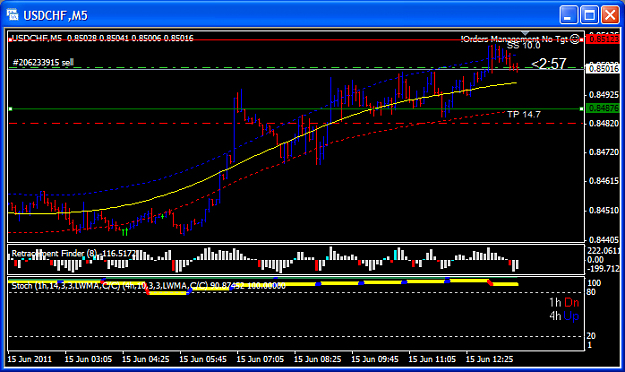The image size is (625, 372).
Task: Click the '#206233915 sell' order label
Action: point(43,62)
